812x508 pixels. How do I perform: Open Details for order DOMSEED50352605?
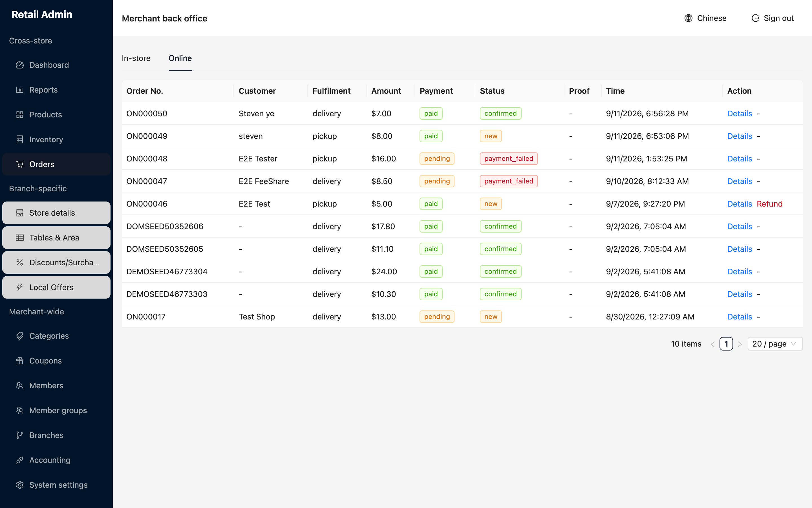coord(740,249)
